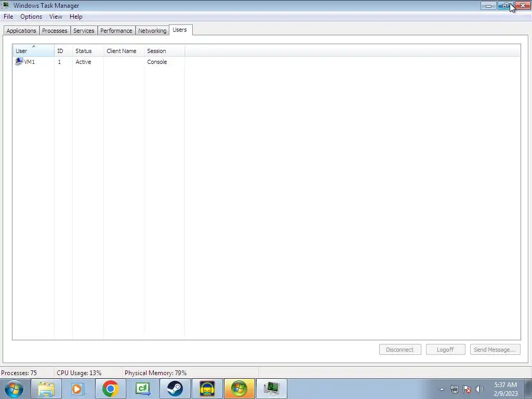The width and height of the screenshot is (532, 399).
Task: Open Action Center flag tray icon
Action: [x=467, y=389]
